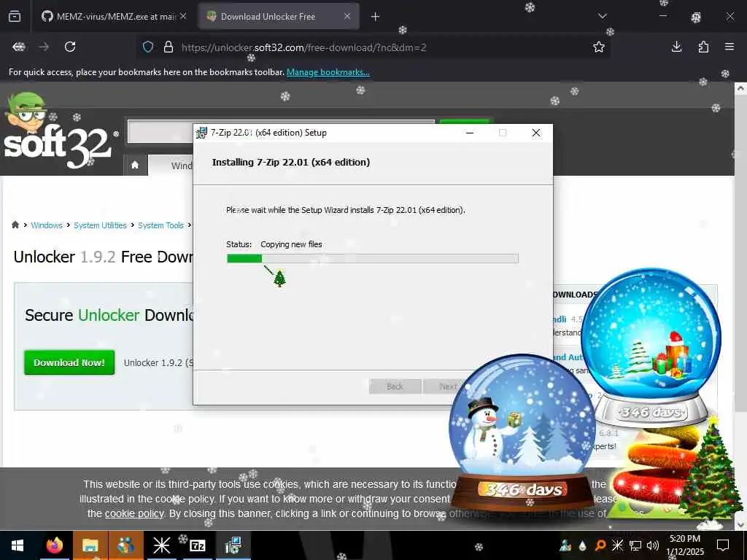Click the page scrollbar up arrow
Viewport: 747px width, 560px height.
pyautogui.click(x=740, y=88)
